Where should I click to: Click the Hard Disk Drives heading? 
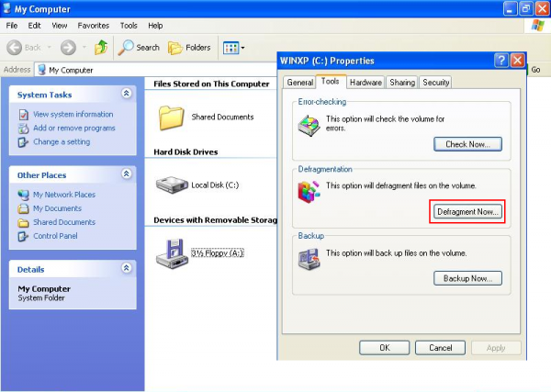point(186,152)
